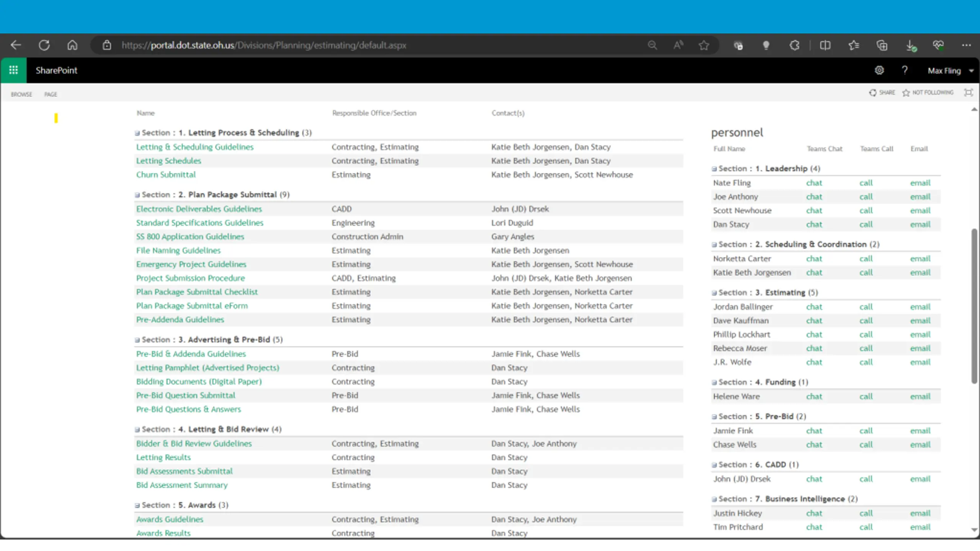
Task: Click the SharePoint title link
Action: click(56, 70)
